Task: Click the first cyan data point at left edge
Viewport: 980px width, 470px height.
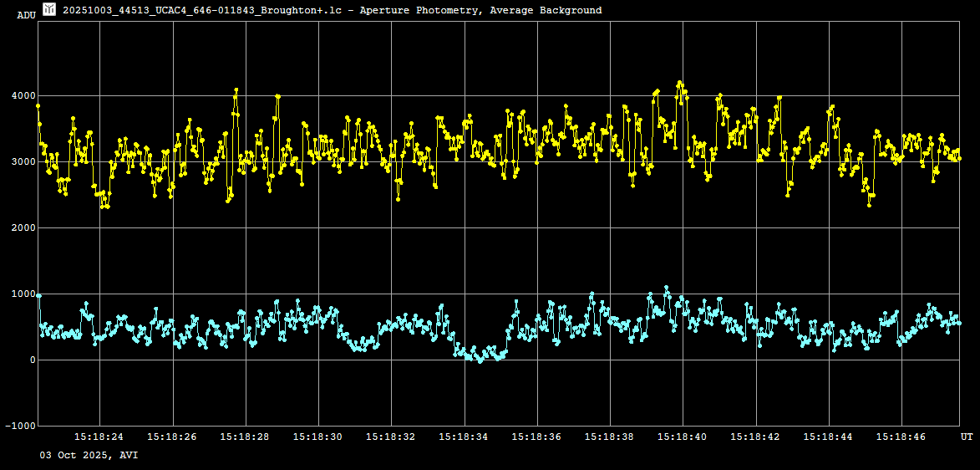Action: [38, 295]
